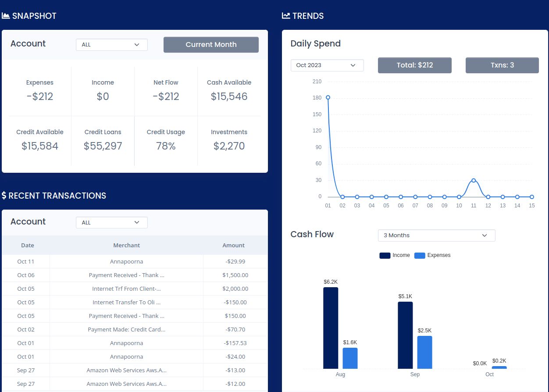Click the Txns: 3 button
Screen dimensions: 549x392
tap(502, 65)
